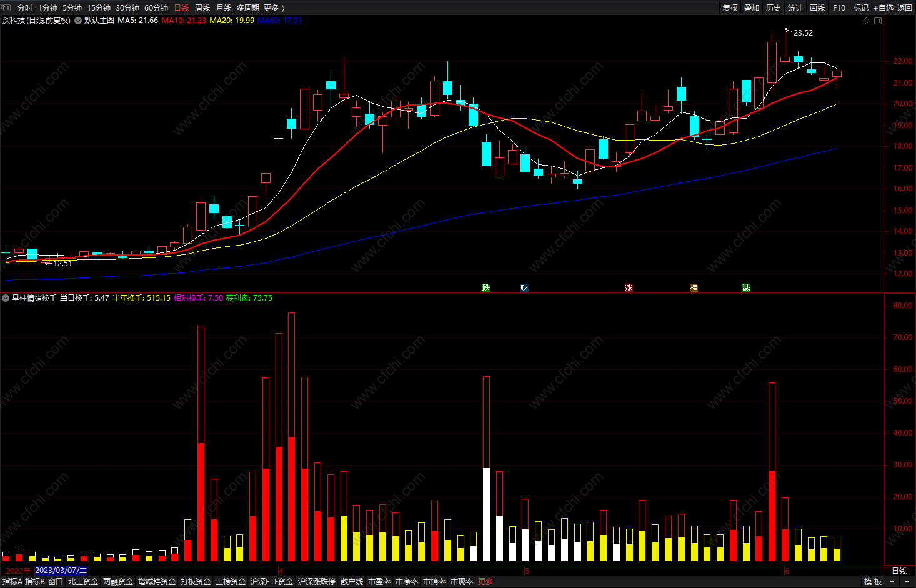Click the 财 event marker under the chart
This screenshot has width=916, height=588.
coord(524,287)
